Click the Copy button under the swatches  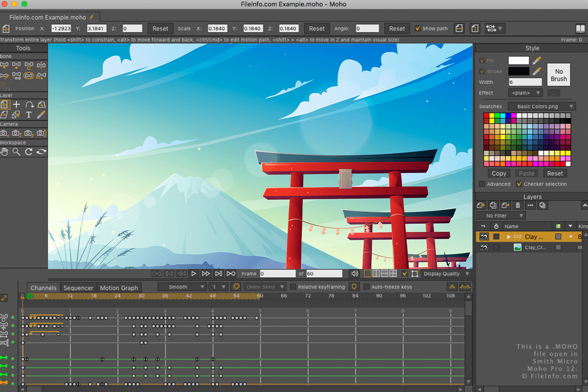[x=498, y=173]
